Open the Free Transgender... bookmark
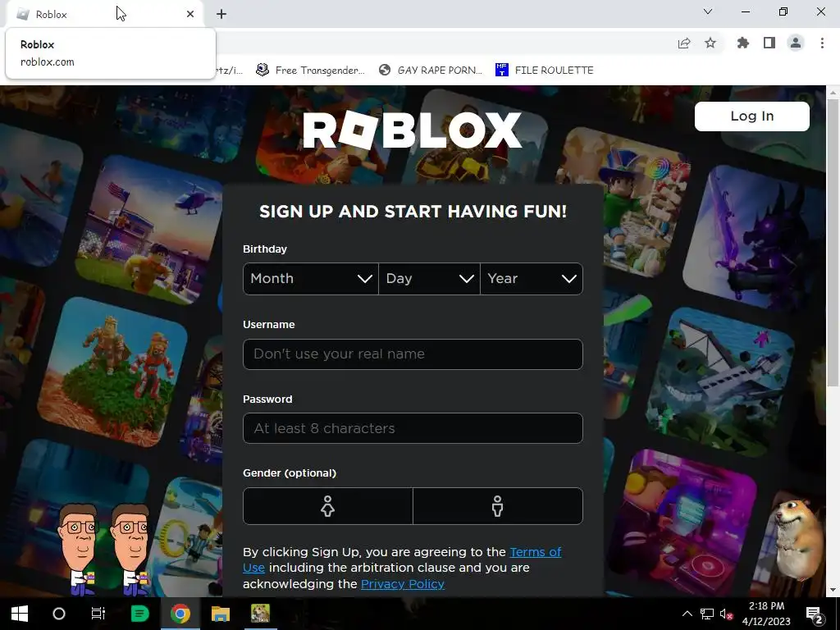This screenshot has width=840, height=630. coord(310,71)
